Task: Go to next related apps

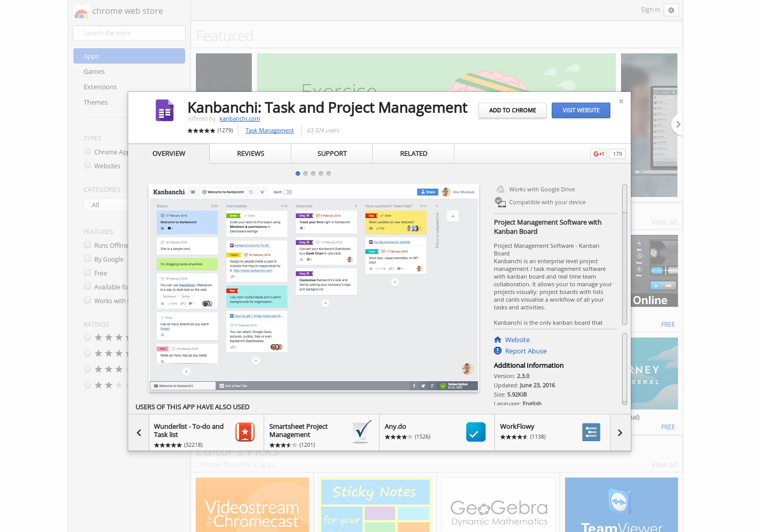Action: pos(620,432)
